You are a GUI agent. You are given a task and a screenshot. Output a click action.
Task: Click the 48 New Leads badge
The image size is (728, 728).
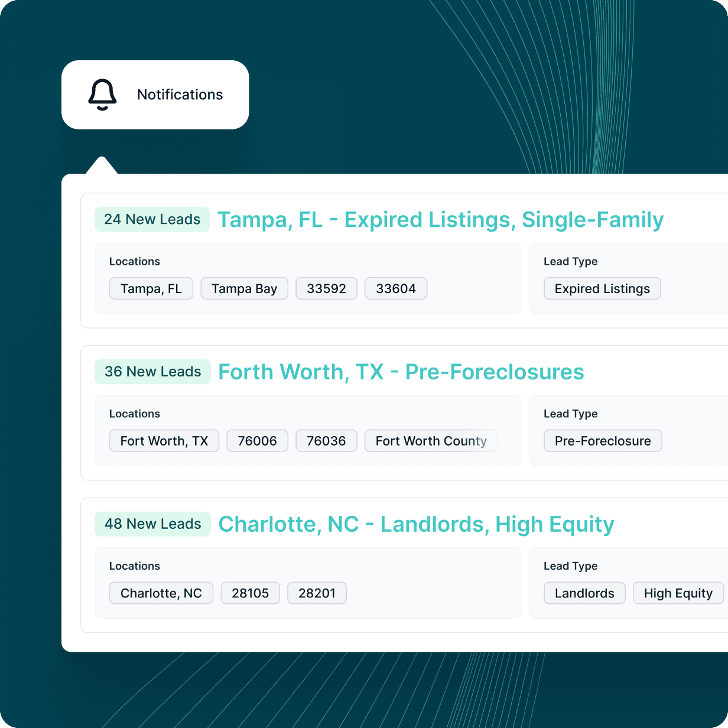pos(152,524)
